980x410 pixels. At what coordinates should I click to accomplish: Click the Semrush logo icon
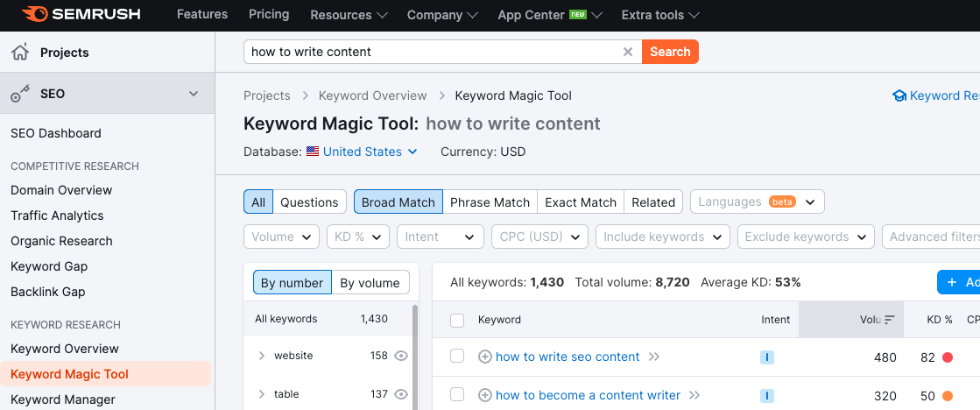coord(35,15)
